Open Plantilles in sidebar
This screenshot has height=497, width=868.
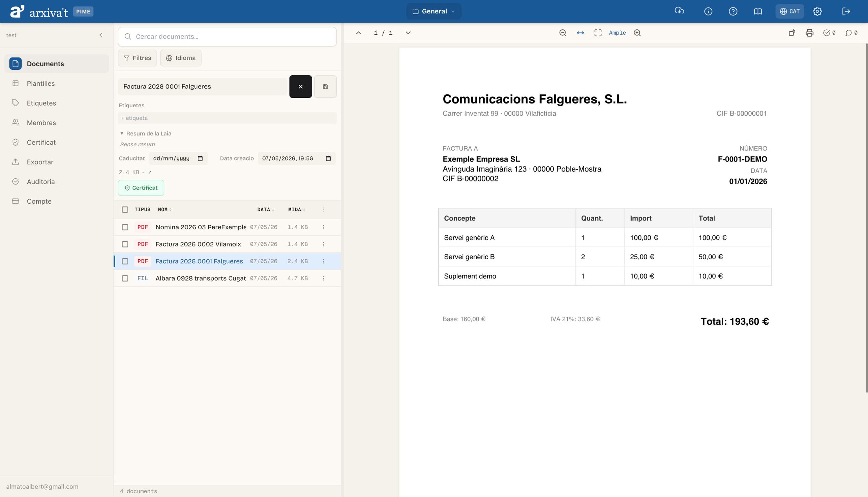[57, 83]
